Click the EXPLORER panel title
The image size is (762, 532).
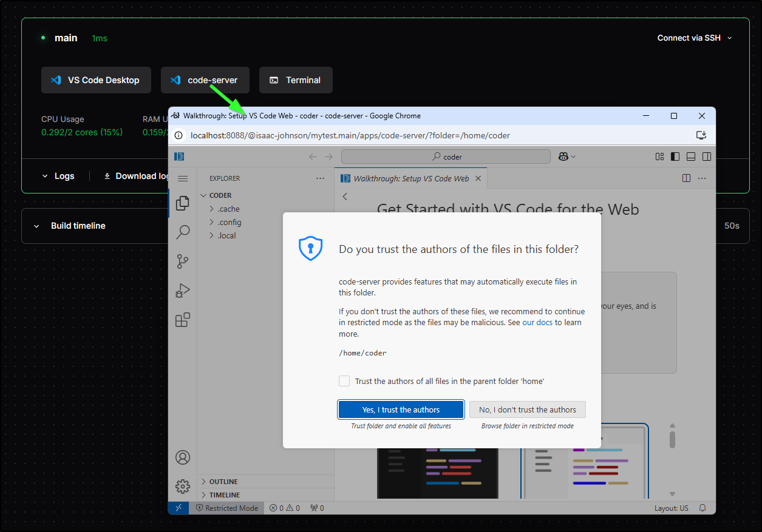tap(225, 178)
